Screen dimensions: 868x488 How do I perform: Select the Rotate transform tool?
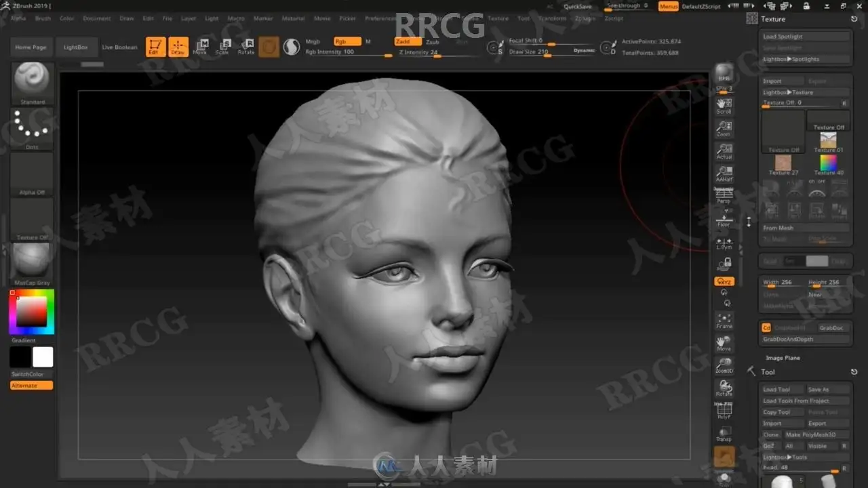click(x=247, y=47)
